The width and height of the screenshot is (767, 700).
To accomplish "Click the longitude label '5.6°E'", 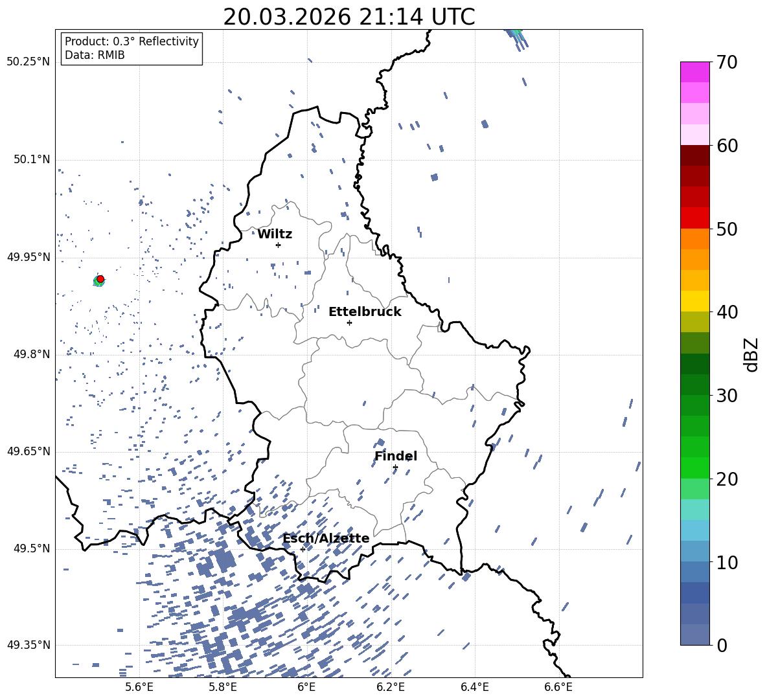I will pyautogui.click(x=139, y=687).
